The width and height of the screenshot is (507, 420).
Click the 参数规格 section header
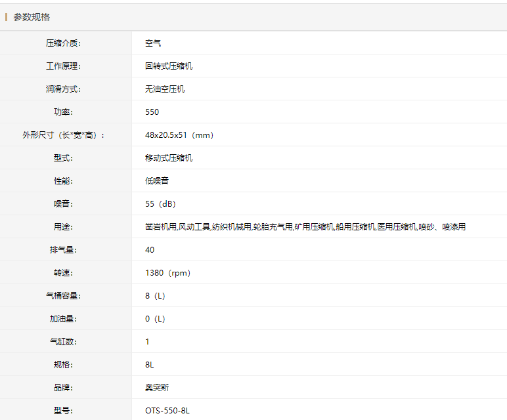pos(32,17)
